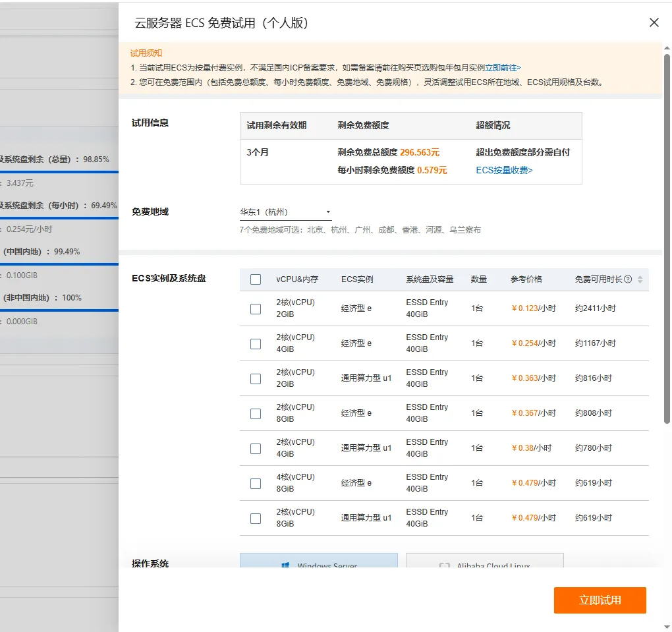Check the 2核 2GiB 经济型 e row
This screenshot has width=672, height=632.
point(256,308)
